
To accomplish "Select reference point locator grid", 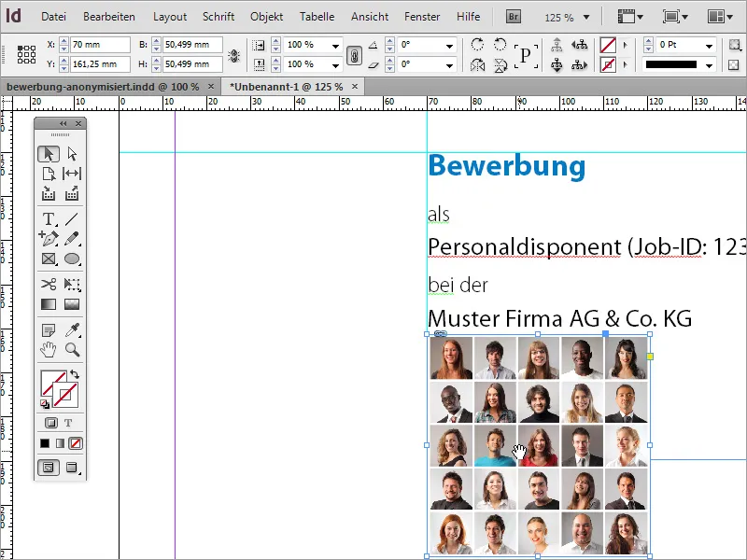I will pyautogui.click(x=27, y=55).
